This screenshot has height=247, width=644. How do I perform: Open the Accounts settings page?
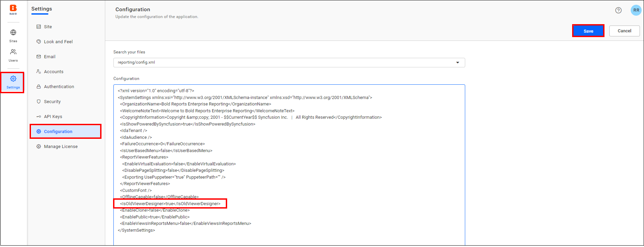click(66, 71)
